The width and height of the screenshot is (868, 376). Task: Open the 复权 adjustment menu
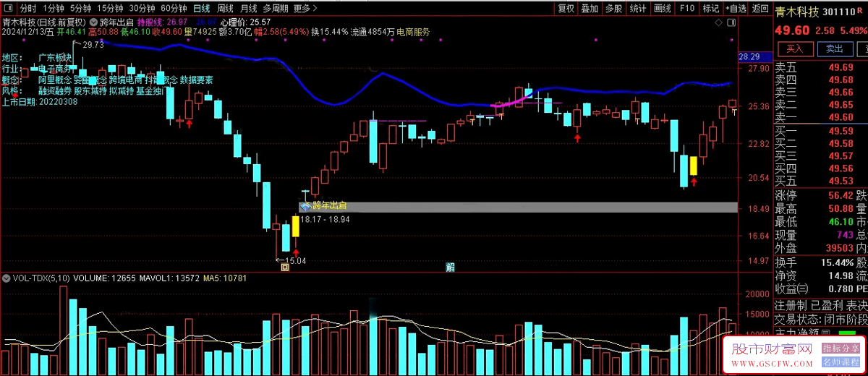566,9
